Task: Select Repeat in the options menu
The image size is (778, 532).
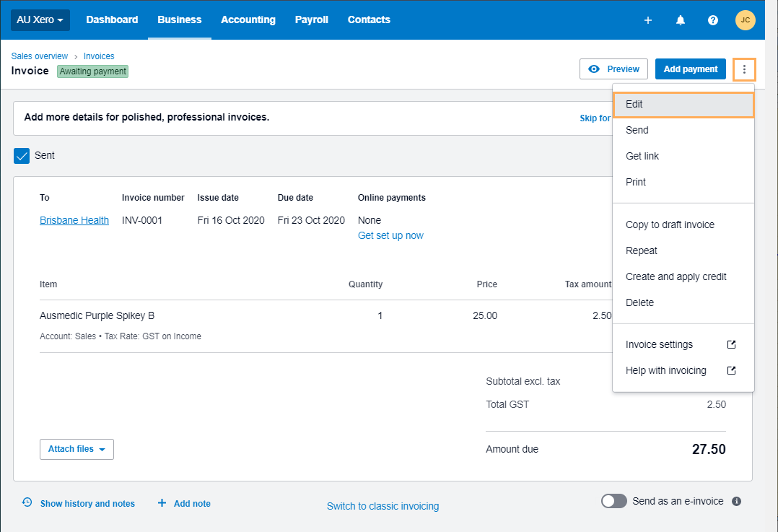Action: 683,250
